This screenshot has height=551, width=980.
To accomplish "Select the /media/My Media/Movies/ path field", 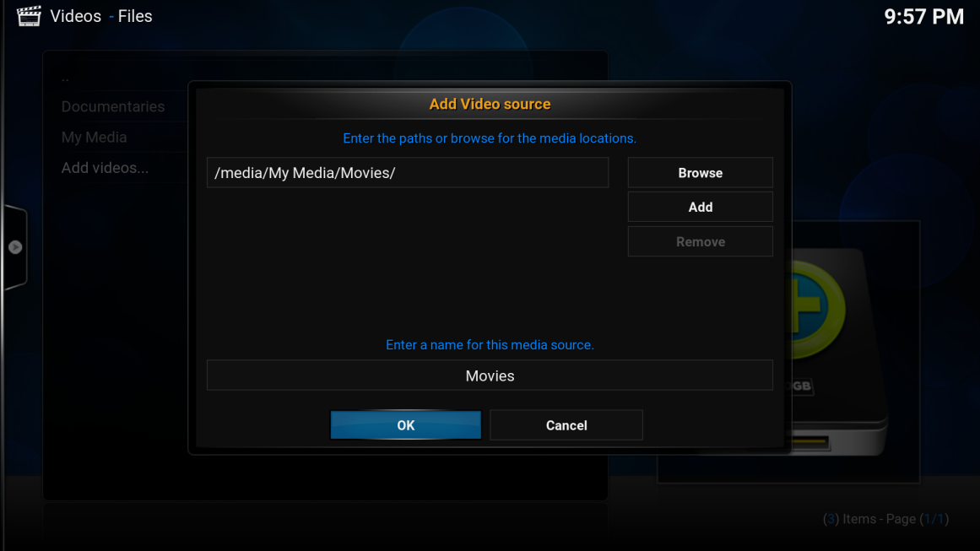I will coord(408,173).
